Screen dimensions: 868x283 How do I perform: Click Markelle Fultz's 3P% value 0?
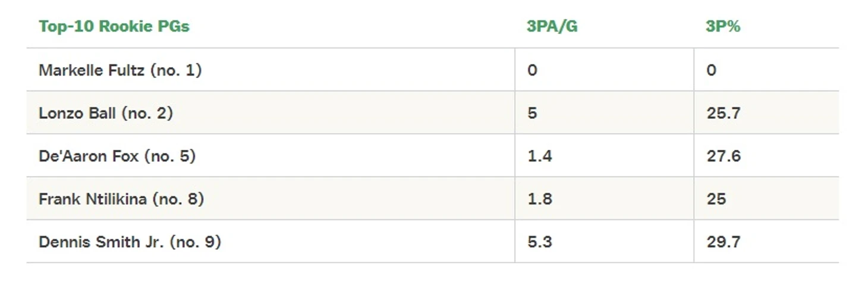pyautogui.click(x=712, y=70)
